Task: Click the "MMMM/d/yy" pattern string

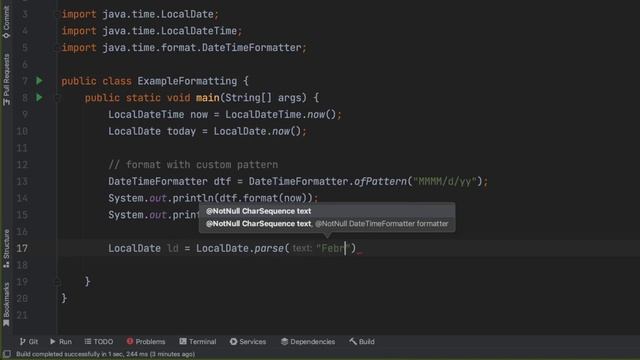Action: pyautogui.click(x=445, y=181)
